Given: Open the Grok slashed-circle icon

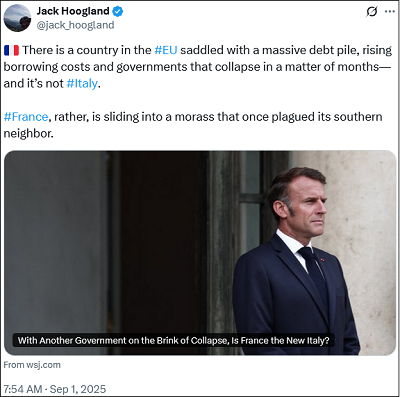Looking at the screenshot, I should click(x=372, y=11).
